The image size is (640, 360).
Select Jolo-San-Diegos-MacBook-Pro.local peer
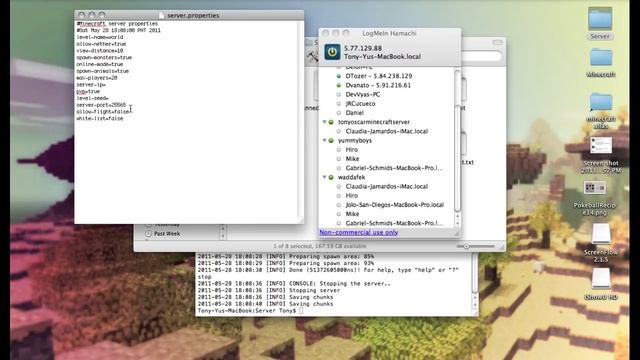395,205
